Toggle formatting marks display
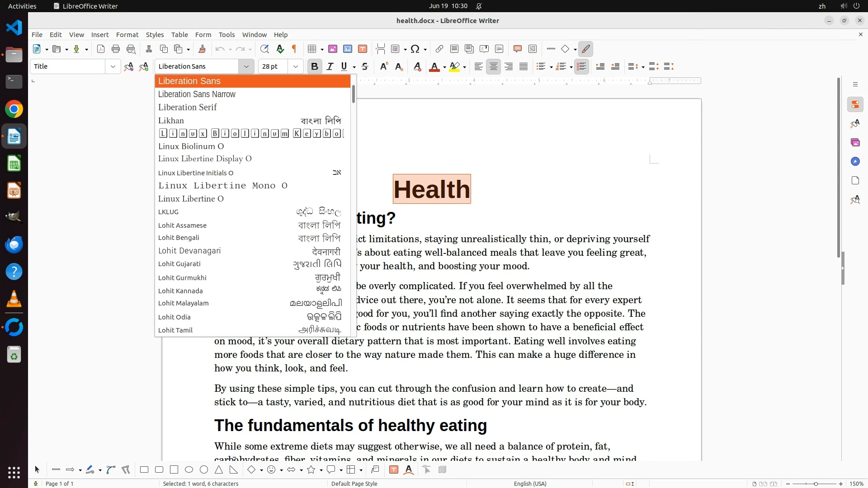Screen dimensions: 868x488 point(294,49)
